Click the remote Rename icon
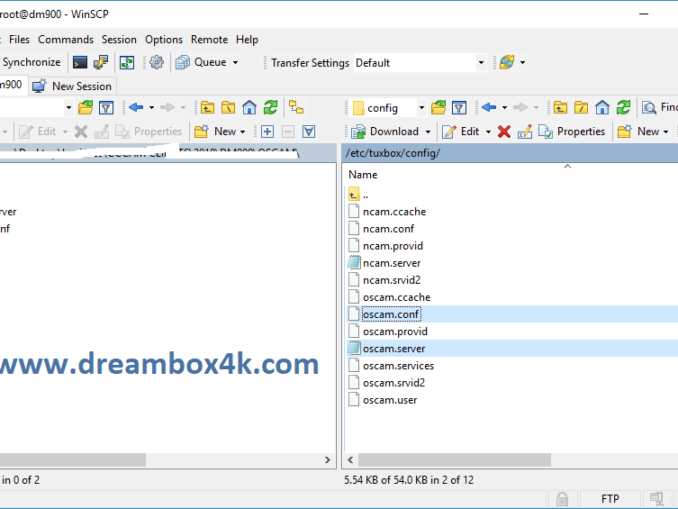The width and height of the screenshot is (678, 509). tap(524, 131)
